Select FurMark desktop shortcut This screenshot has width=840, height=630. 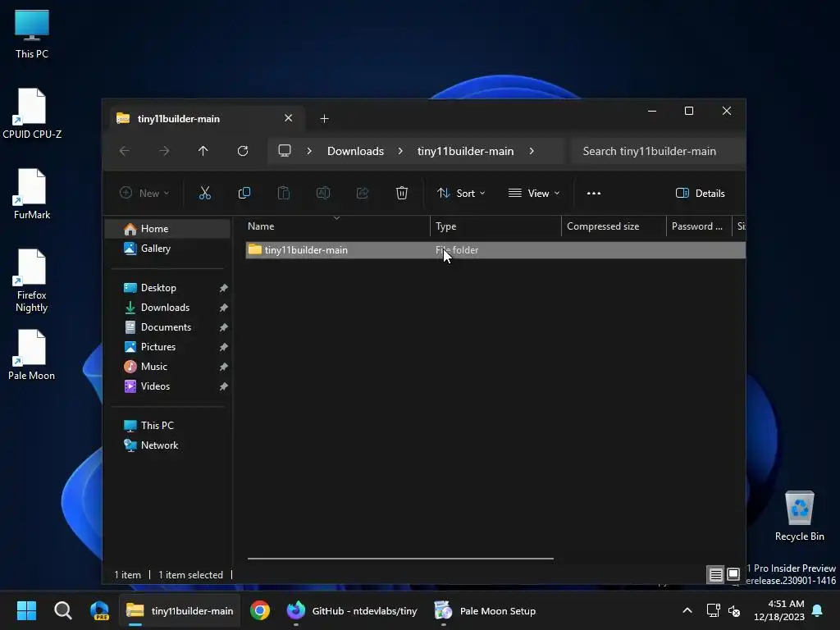32,194
